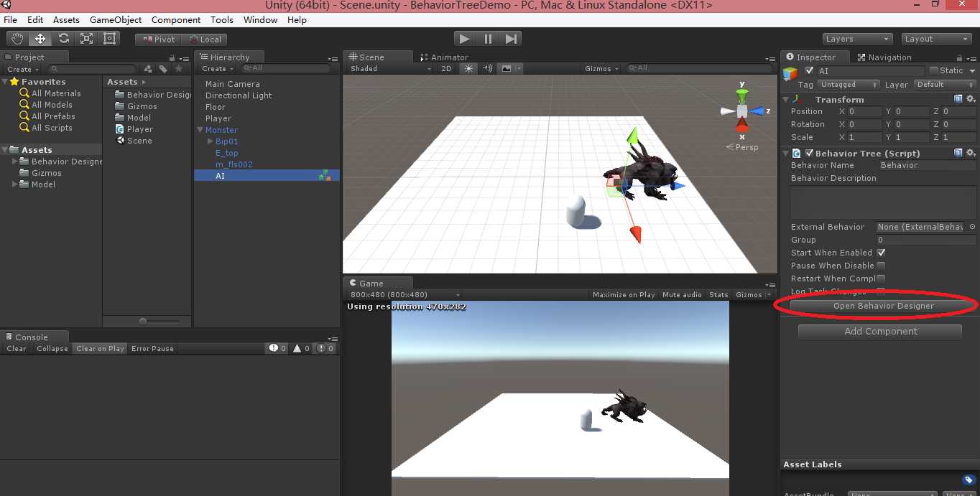Toggle scene audio speaker icon
This screenshot has height=496, width=980.
pyautogui.click(x=487, y=68)
